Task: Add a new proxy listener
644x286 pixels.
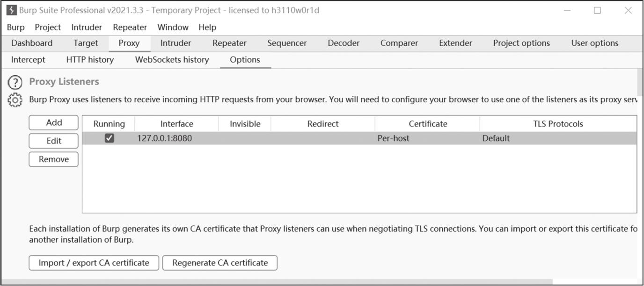Action: (54, 122)
